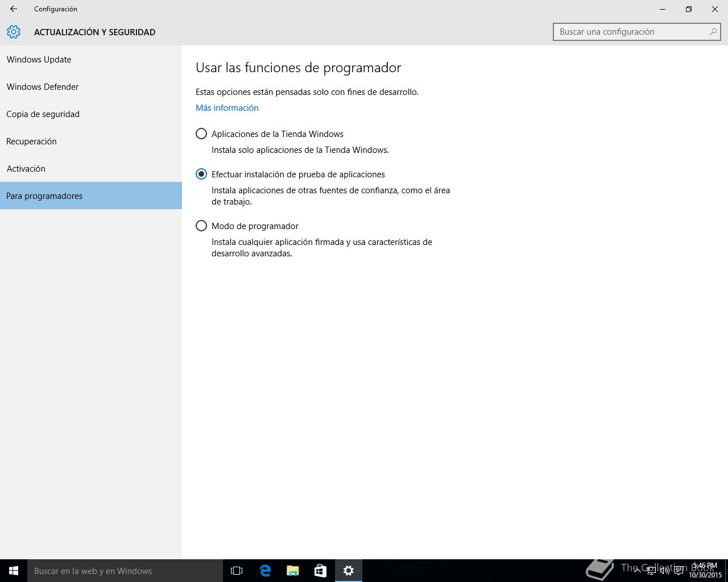Select Modo de programador option
The height and width of the screenshot is (582, 728).
tap(247, 226)
